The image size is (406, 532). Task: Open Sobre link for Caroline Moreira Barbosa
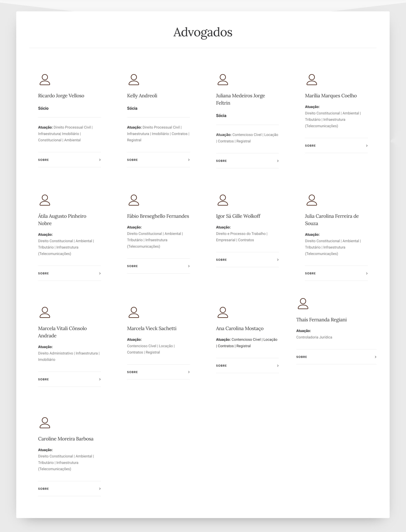click(x=43, y=489)
